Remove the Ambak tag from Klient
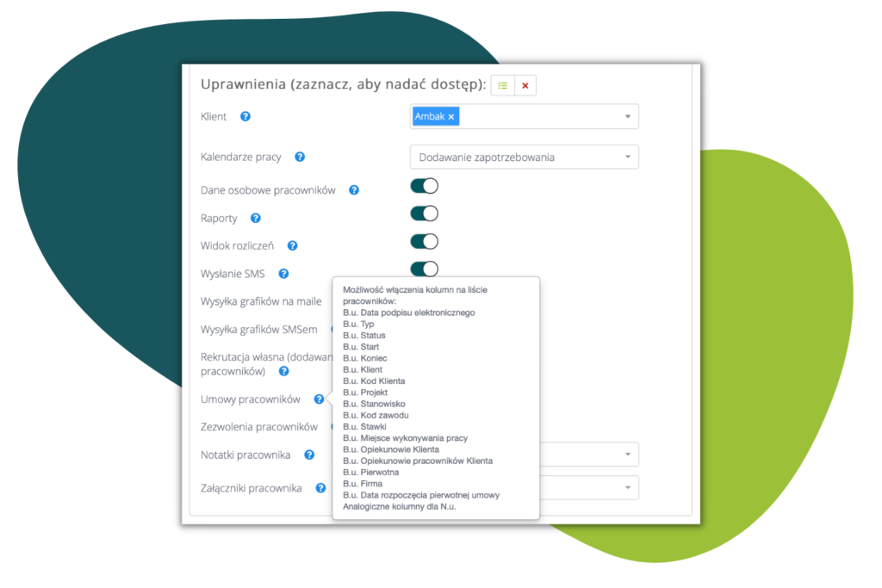The image size is (882, 588). (451, 116)
